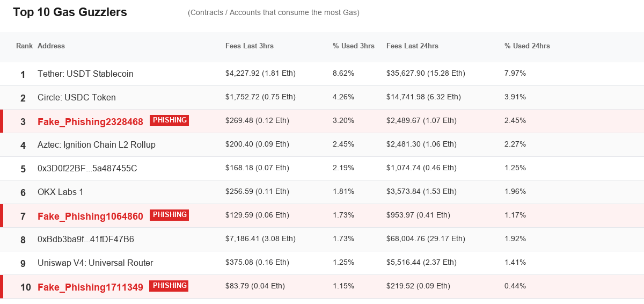Click the Fees Last 3hrs header
The width and height of the screenshot is (644, 304).
[x=250, y=46]
